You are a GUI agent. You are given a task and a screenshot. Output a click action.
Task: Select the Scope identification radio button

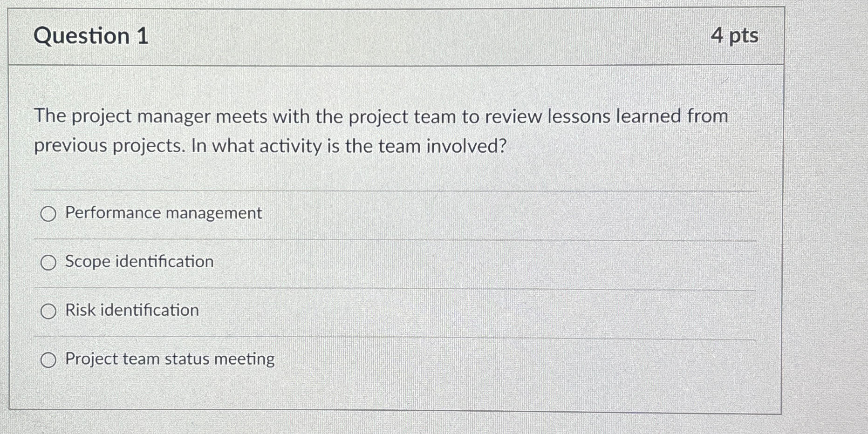[48, 263]
